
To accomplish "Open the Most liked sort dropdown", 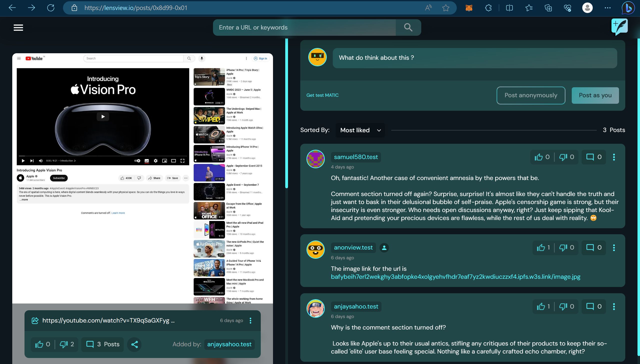I will (x=360, y=130).
